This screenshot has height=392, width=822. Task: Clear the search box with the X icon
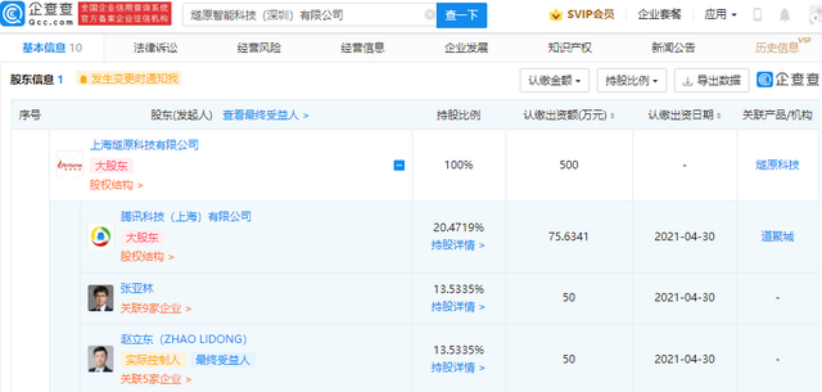pyautogui.click(x=429, y=15)
